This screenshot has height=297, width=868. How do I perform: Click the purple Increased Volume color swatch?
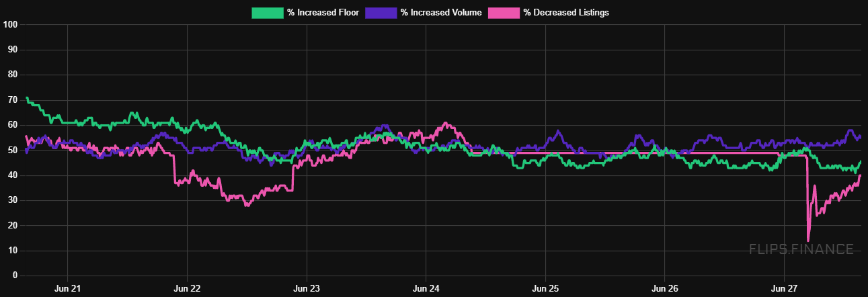tap(381, 13)
